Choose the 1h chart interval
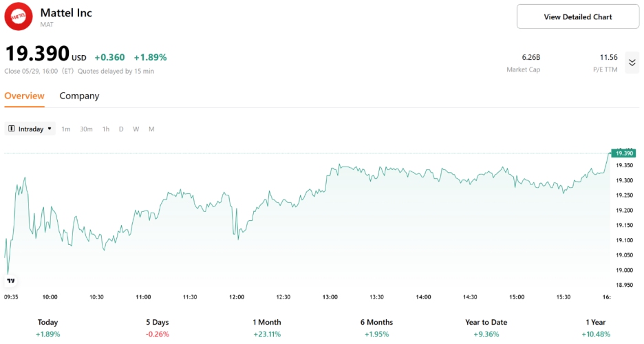644x344 pixels. point(106,129)
